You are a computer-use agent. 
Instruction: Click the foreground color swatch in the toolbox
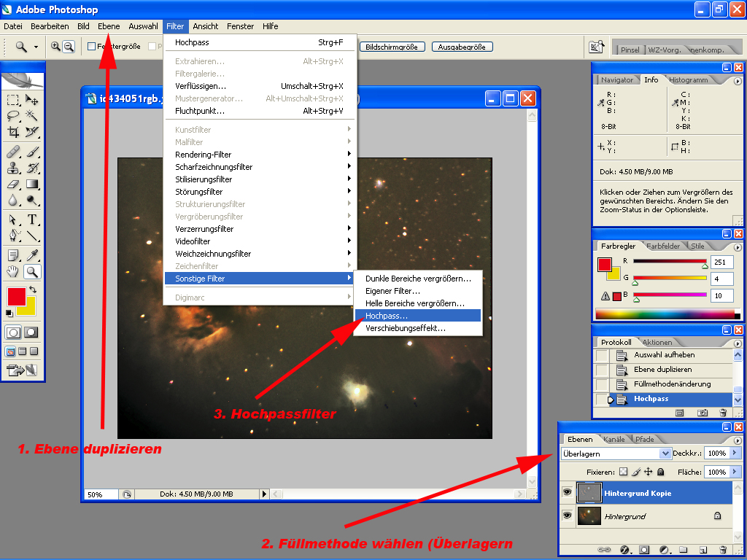(x=16, y=296)
